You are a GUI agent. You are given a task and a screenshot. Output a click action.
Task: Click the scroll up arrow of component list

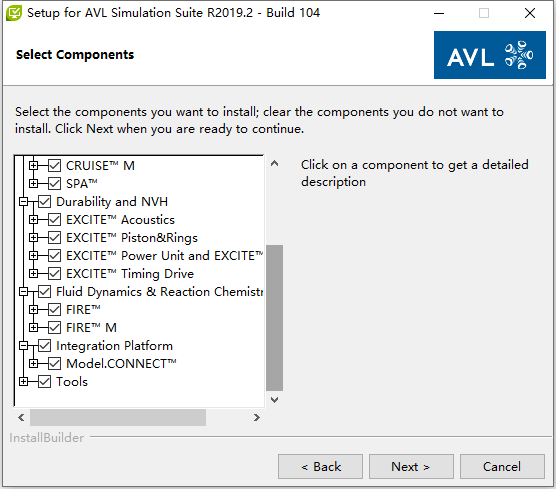[x=274, y=164]
